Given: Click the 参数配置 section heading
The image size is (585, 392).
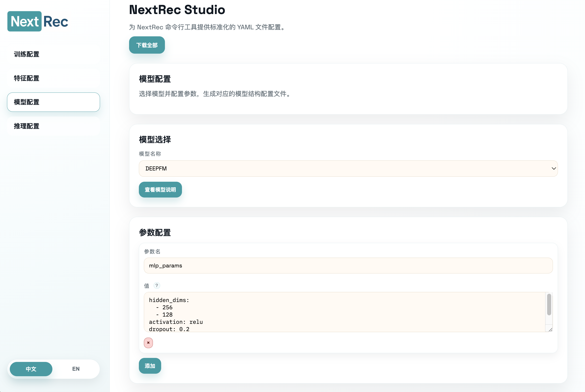Looking at the screenshot, I should [x=155, y=232].
